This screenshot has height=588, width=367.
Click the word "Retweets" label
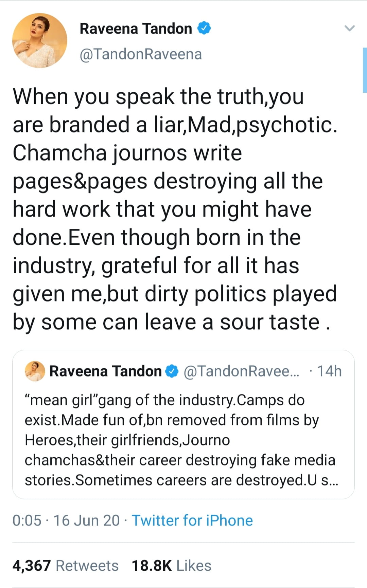coord(87,566)
